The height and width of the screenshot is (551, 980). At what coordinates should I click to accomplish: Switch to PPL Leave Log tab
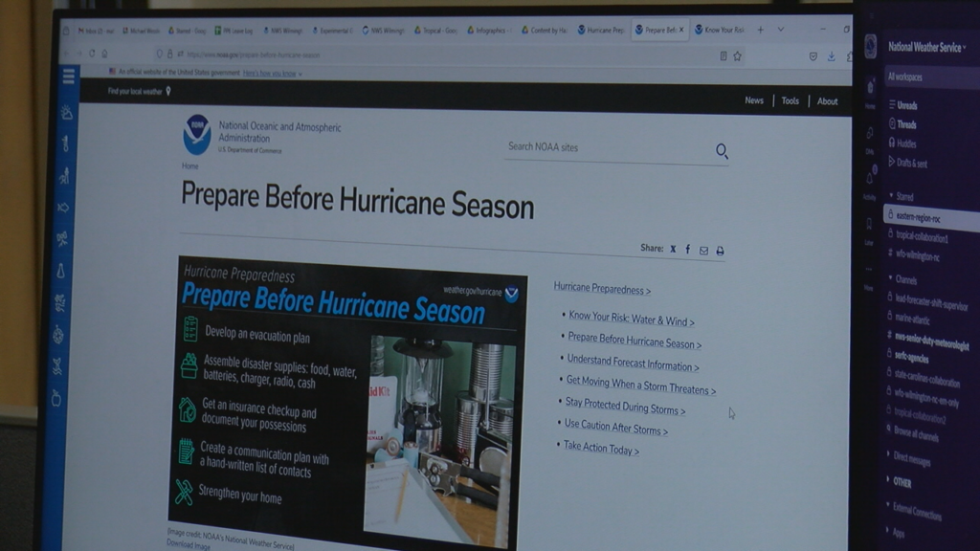click(x=234, y=31)
